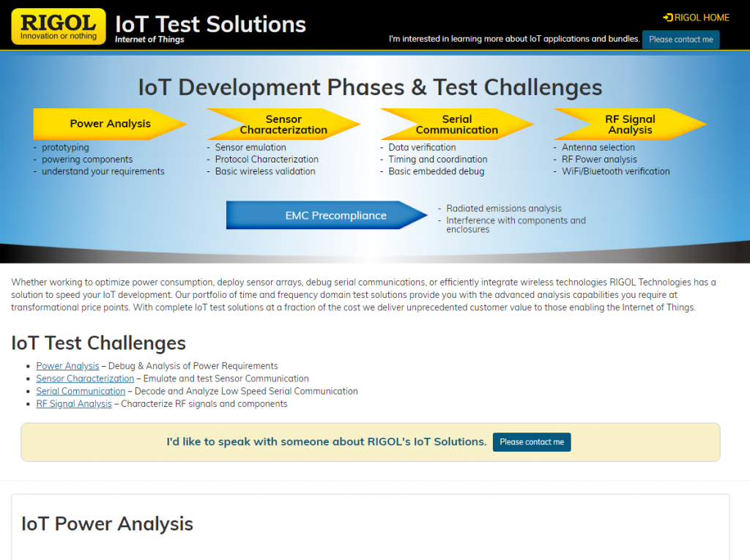750x560 pixels.
Task: Click the 'IoT Power Analysis' section heading
Action: (x=107, y=523)
